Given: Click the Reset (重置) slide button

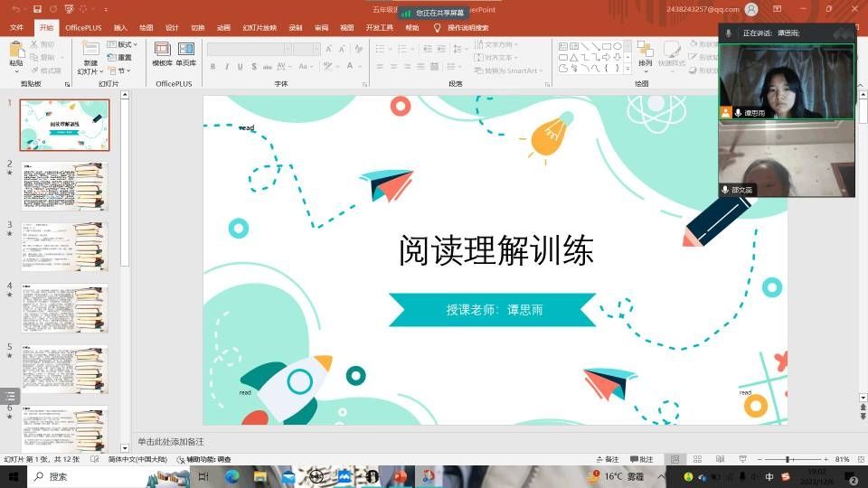Looking at the screenshot, I should (x=121, y=57).
